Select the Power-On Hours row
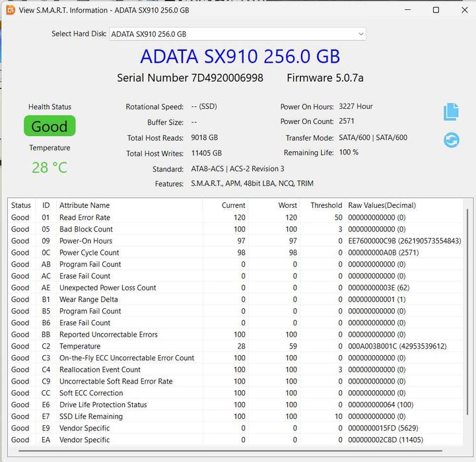This screenshot has height=462, width=476. (x=236, y=241)
